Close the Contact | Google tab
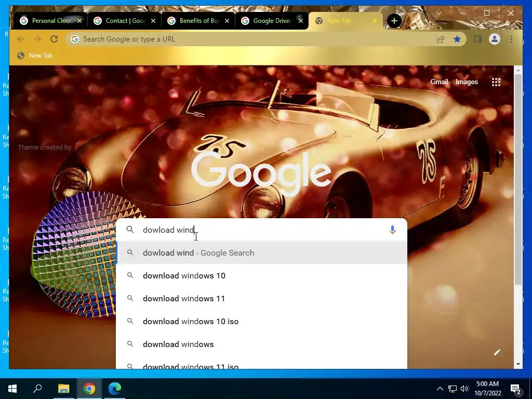The width and height of the screenshot is (532, 399). coord(153,21)
